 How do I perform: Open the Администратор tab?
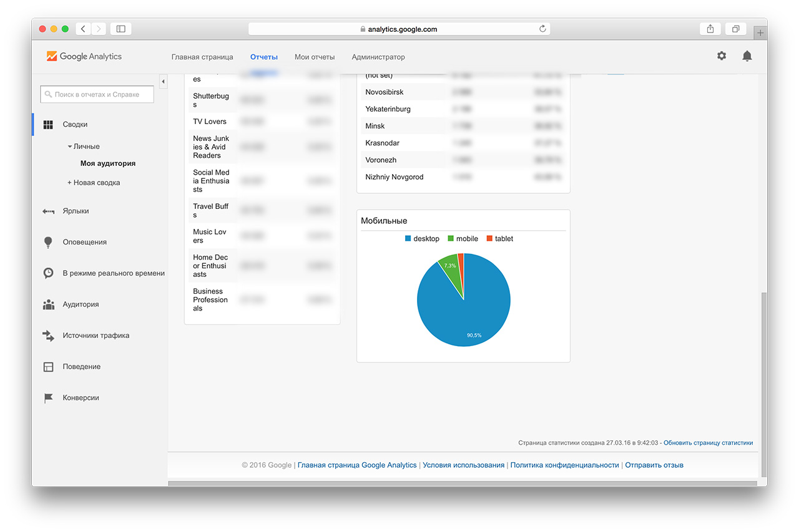tap(378, 57)
